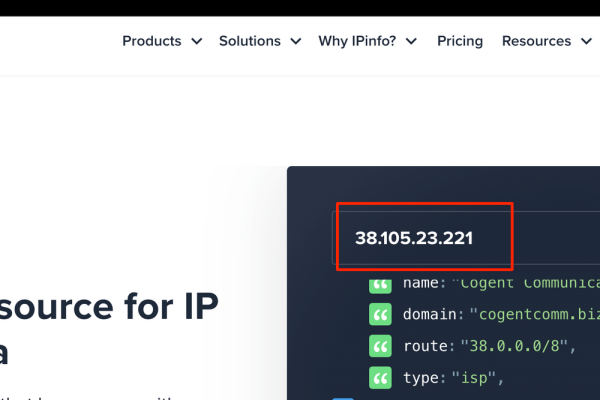Image resolution: width=600 pixels, height=400 pixels.
Task: Click the quote icon beside the route field
Action: pos(380,346)
